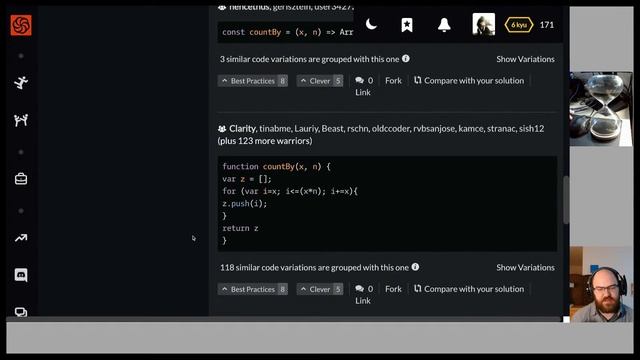Upvote Best Practices on the function countBy solution
Viewport: 640px width, 360px height.
coord(253,289)
